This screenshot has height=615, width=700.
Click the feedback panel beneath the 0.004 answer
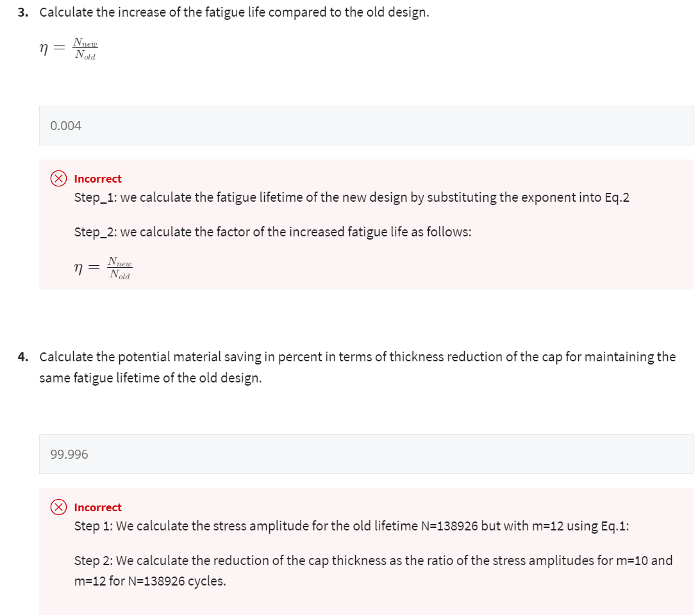click(365, 224)
